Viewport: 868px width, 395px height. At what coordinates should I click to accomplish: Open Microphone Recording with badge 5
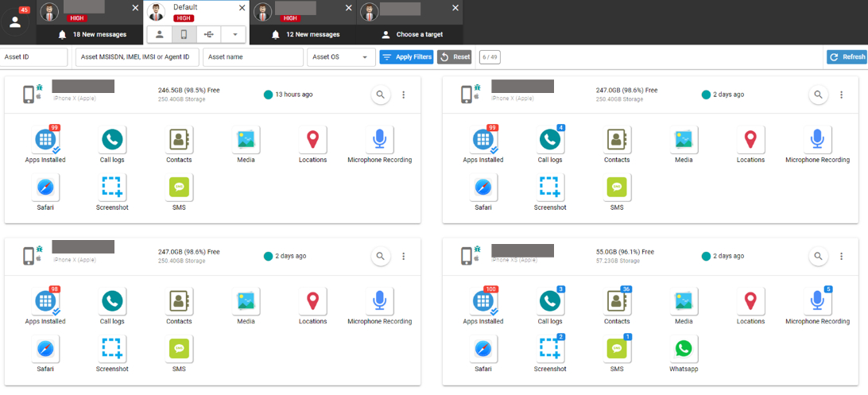(x=817, y=301)
